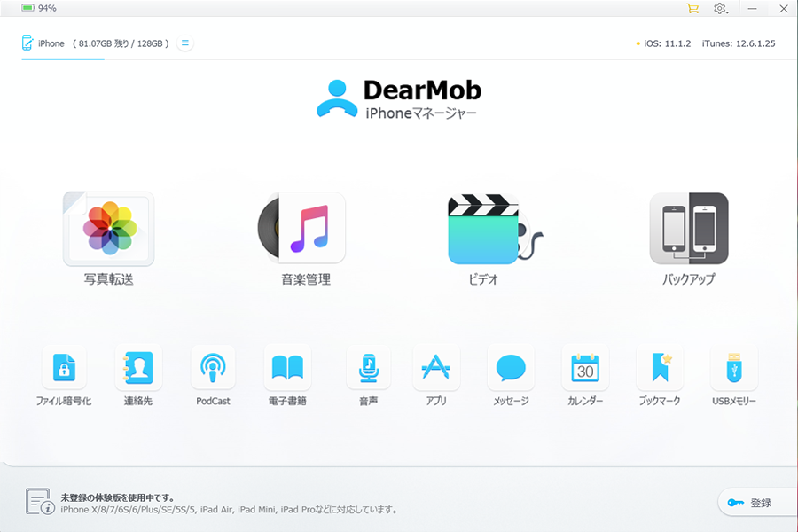The height and width of the screenshot is (532, 798).
Task: Close the DearMob window
Action: [x=784, y=8]
